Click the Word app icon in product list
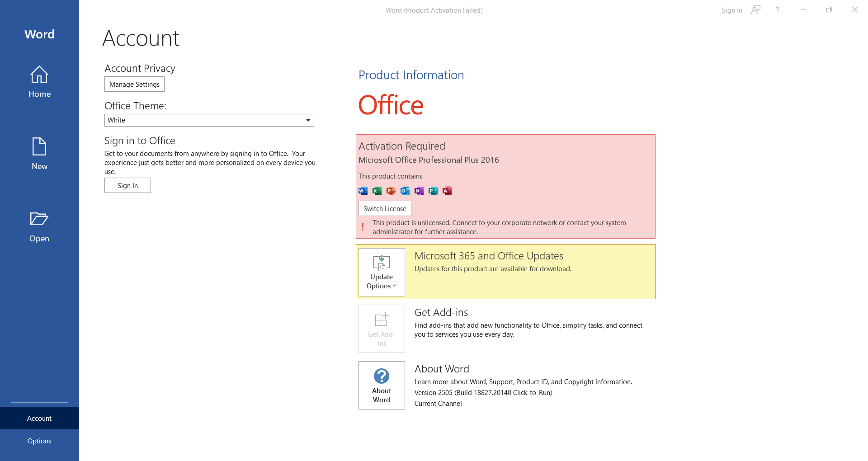Image resolution: width=868 pixels, height=461 pixels. [363, 191]
